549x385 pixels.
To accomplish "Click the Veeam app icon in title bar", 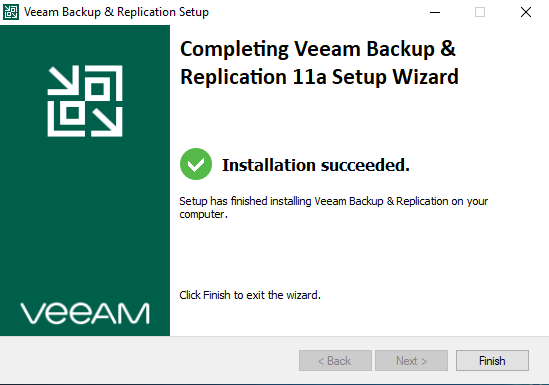I will 11,12.
